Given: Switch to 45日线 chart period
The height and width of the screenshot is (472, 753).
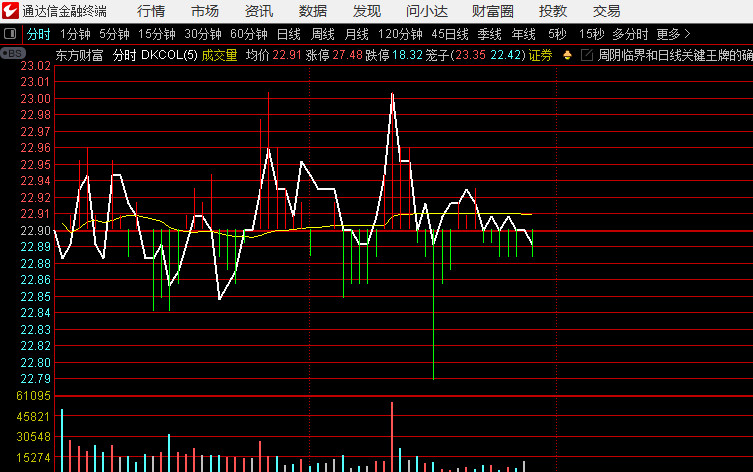Looking at the screenshot, I should tap(450, 35).
